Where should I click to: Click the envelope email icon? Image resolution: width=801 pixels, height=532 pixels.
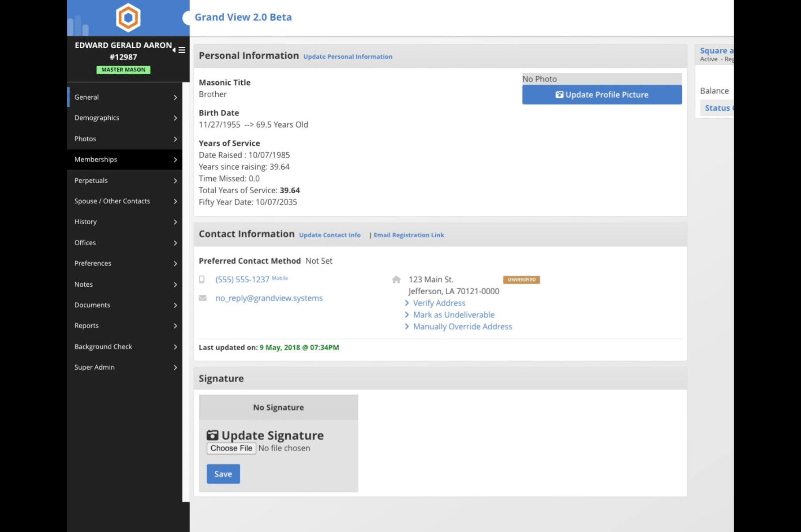[203, 298]
